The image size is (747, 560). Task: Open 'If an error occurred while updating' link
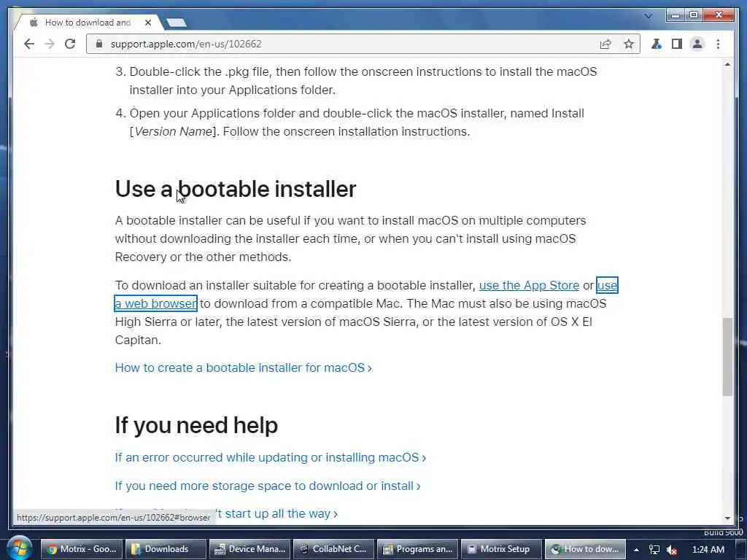coord(271,457)
